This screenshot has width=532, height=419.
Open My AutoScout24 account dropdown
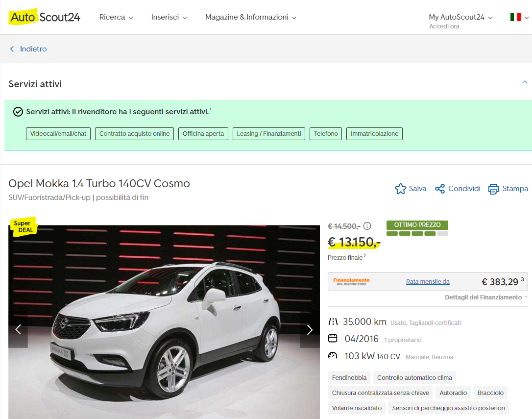(461, 17)
